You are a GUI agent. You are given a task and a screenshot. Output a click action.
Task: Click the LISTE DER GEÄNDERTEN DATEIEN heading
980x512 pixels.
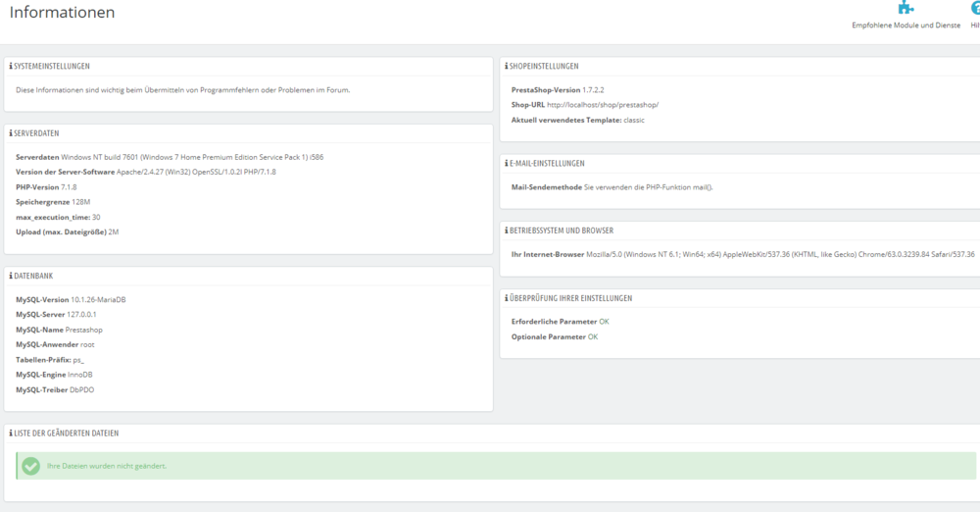67,434
